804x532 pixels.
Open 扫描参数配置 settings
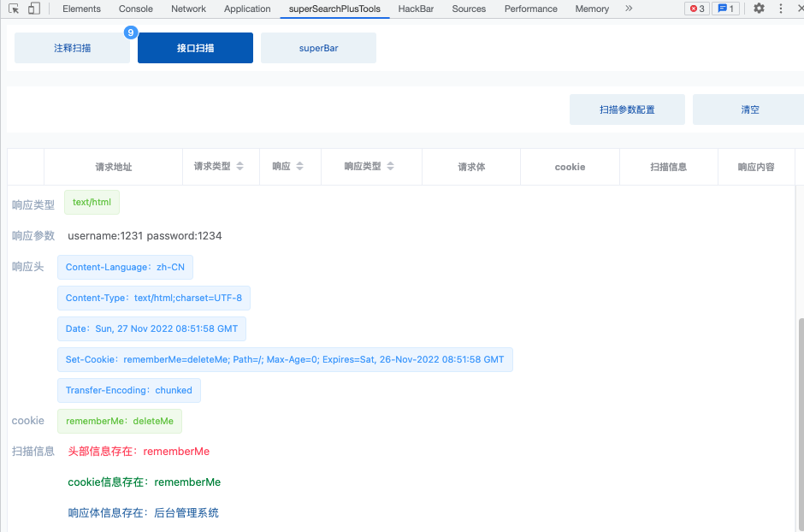tap(627, 109)
